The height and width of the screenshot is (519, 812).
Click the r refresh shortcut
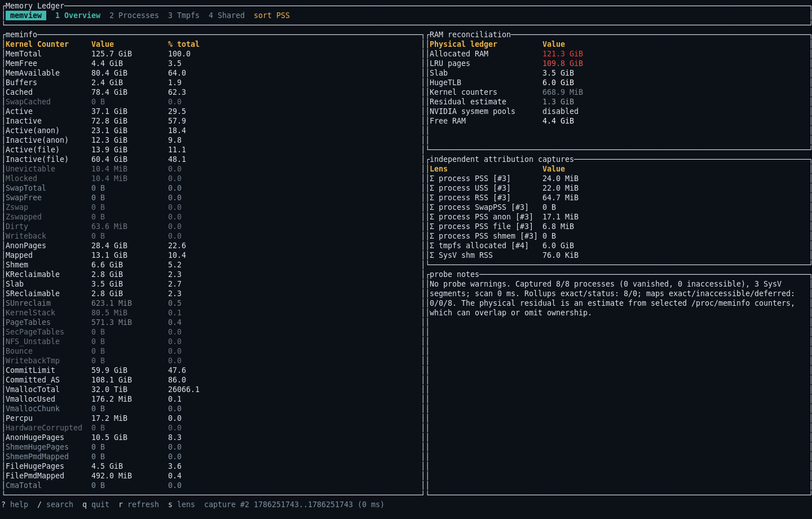[x=139, y=504]
